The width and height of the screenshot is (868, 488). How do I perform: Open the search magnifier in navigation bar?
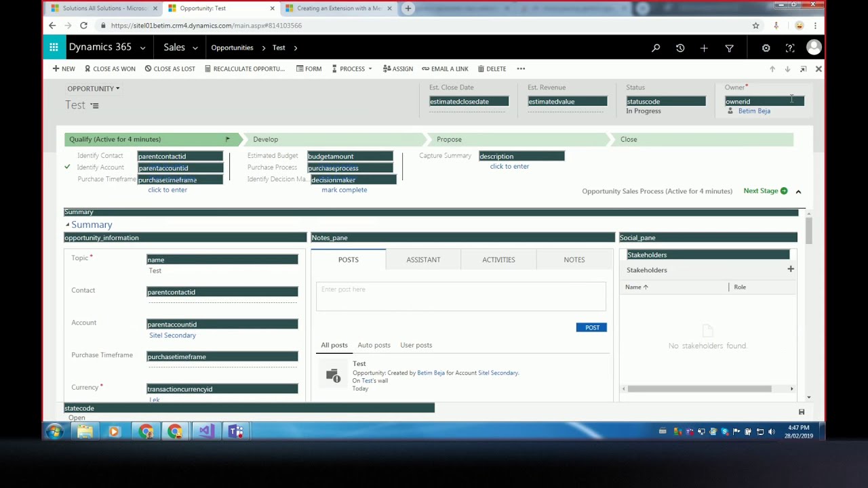656,48
